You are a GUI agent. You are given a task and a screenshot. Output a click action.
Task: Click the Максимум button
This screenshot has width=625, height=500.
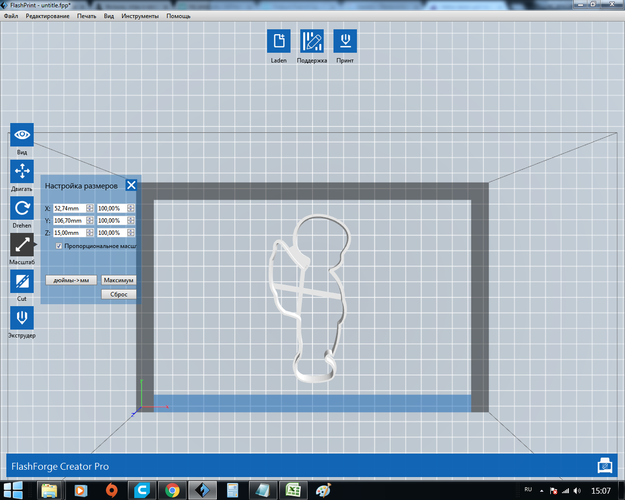pos(118,280)
